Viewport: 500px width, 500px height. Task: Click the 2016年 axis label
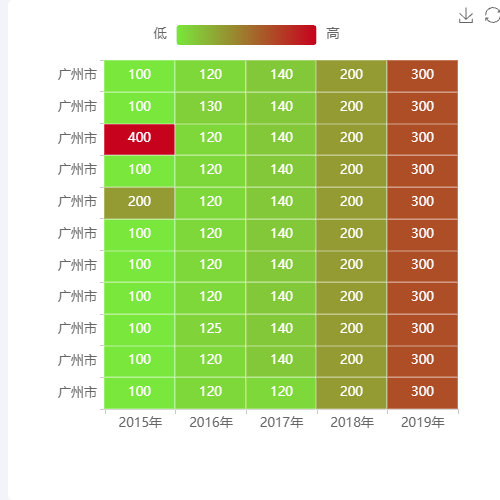211,422
